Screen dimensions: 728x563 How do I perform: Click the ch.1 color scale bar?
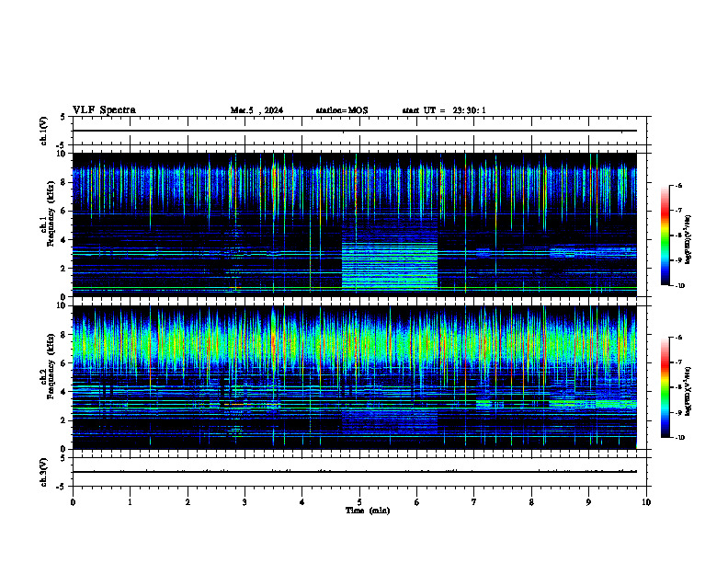pyautogui.click(x=665, y=236)
